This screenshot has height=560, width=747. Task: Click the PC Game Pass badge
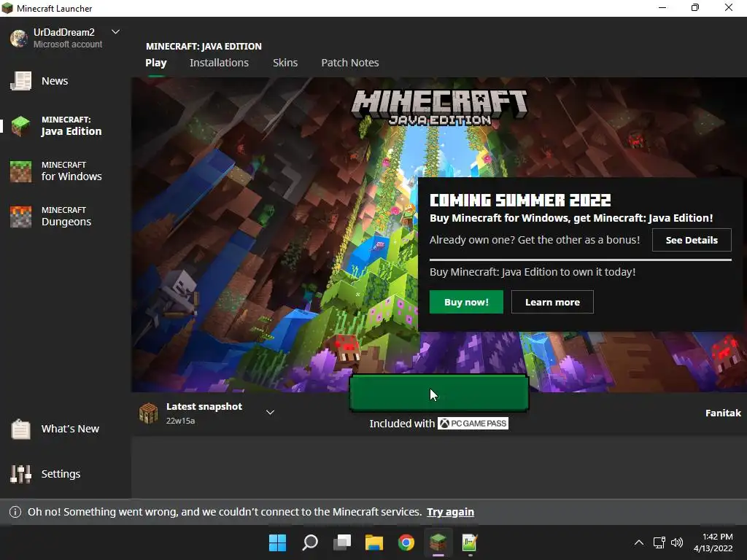(473, 424)
